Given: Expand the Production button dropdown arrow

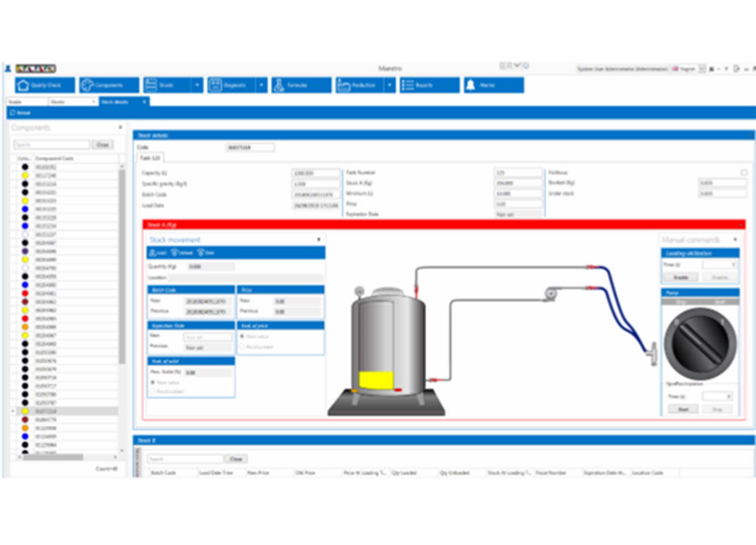Looking at the screenshot, I should [x=390, y=85].
